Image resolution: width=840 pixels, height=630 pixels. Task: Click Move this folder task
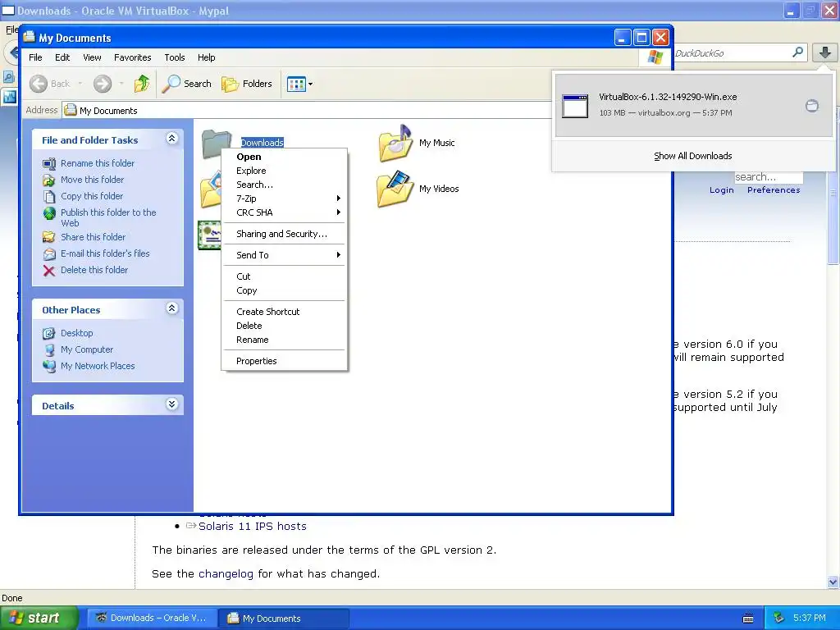pyautogui.click(x=92, y=180)
